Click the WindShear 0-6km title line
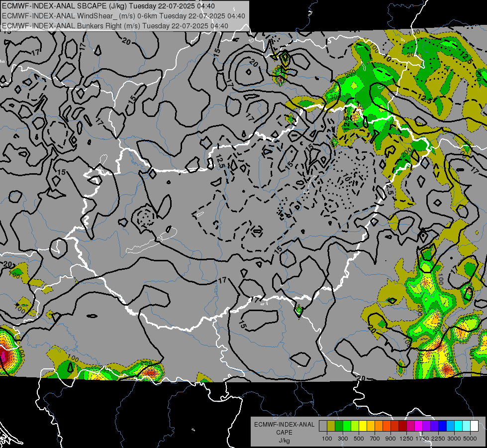The height and width of the screenshot is (448, 487). (x=123, y=16)
